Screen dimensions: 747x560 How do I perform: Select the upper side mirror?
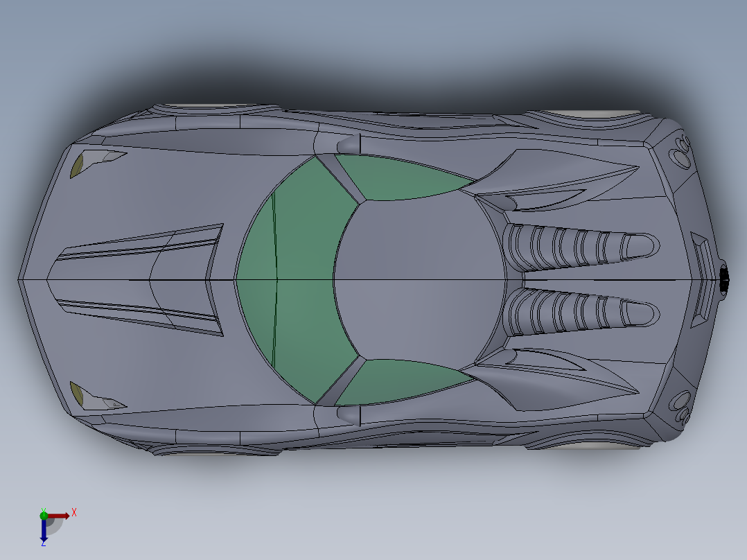pos(349,143)
